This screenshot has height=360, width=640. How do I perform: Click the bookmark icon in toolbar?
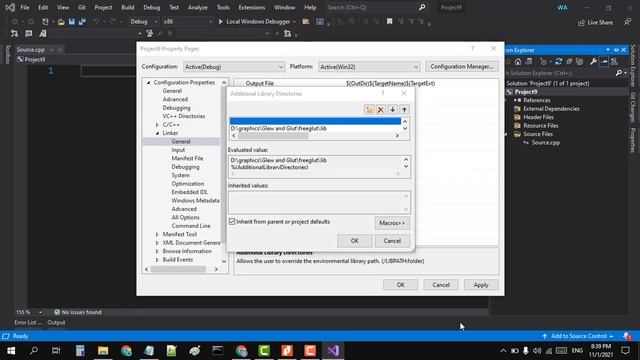point(389,22)
